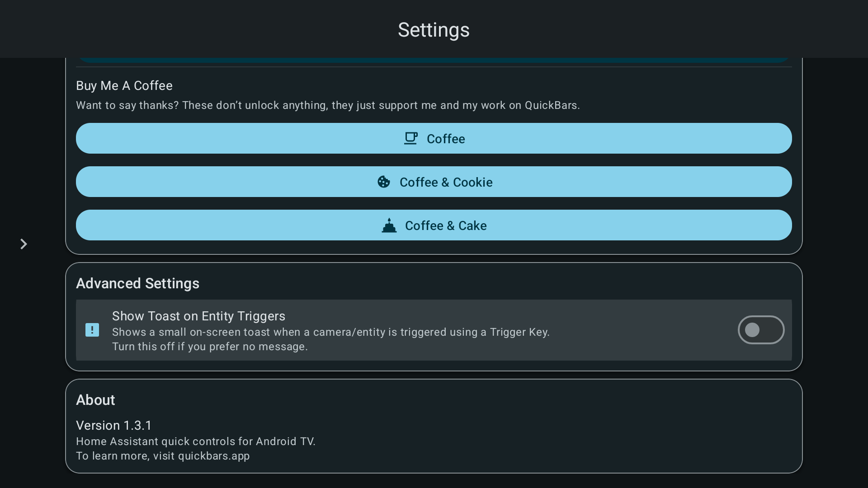Select the Version 1.3.1 entry

(114, 425)
